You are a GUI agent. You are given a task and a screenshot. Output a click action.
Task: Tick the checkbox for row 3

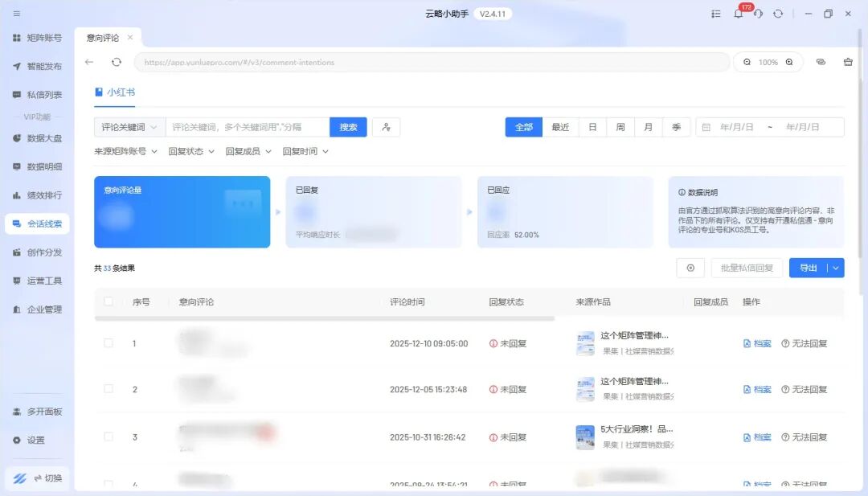(108, 437)
